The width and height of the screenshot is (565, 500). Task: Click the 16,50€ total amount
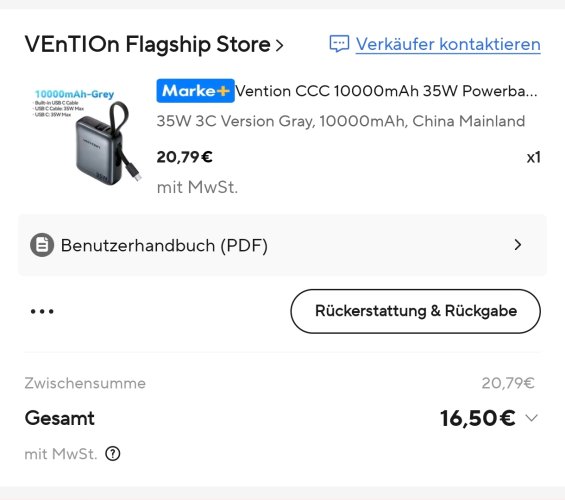tap(478, 418)
